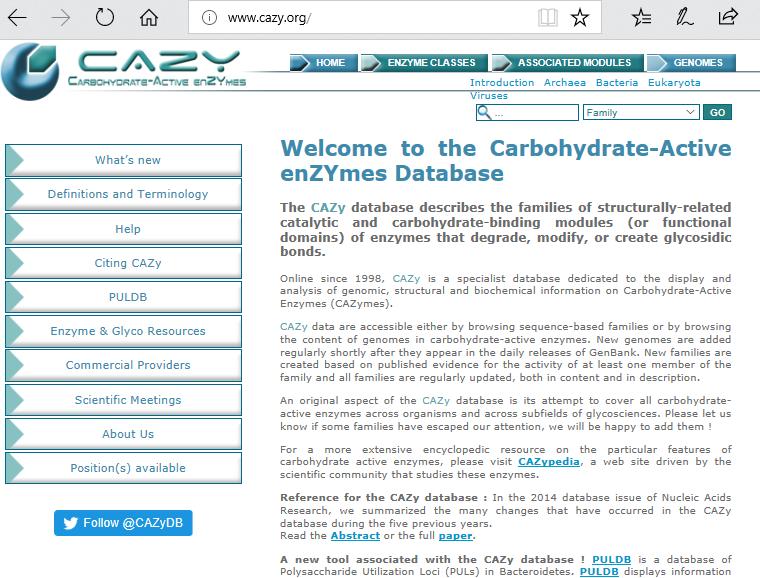
Task: Open the add notes pen icon
Action: click(x=684, y=17)
